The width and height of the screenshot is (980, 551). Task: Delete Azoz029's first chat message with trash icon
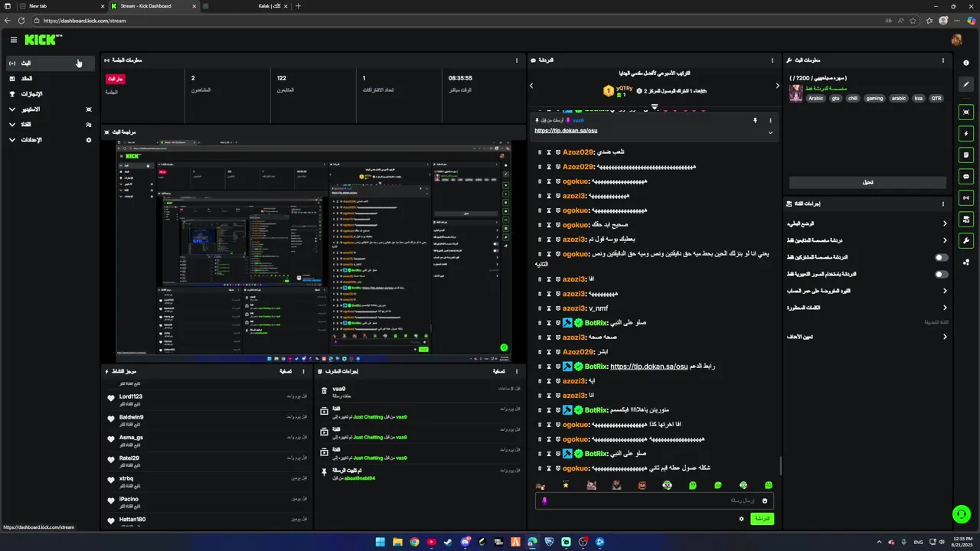540,152
